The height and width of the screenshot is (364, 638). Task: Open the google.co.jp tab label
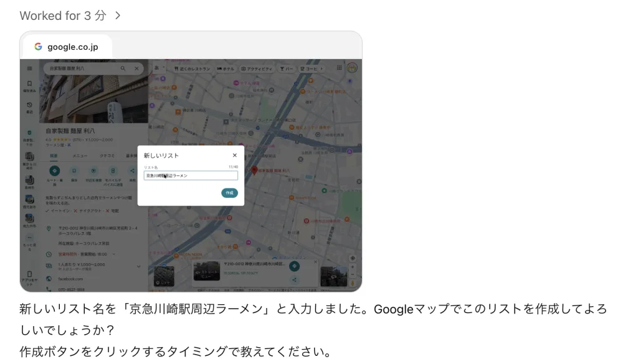click(72, 47)
